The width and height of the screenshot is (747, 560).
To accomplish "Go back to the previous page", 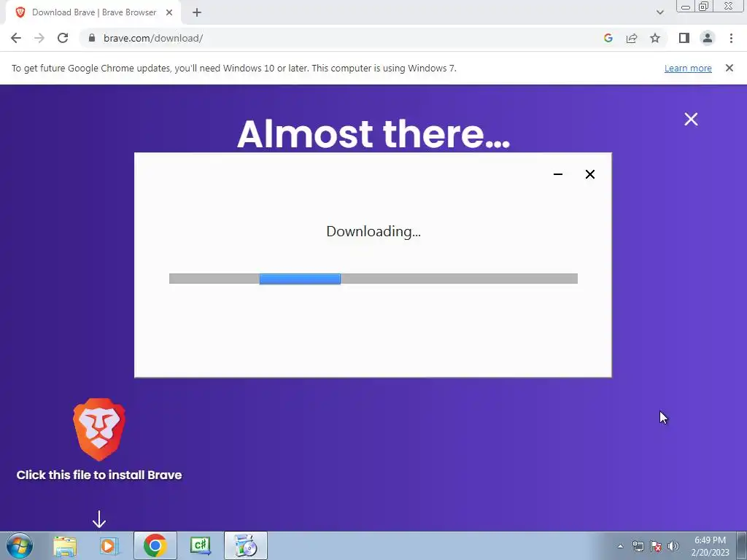I will 16,38.
